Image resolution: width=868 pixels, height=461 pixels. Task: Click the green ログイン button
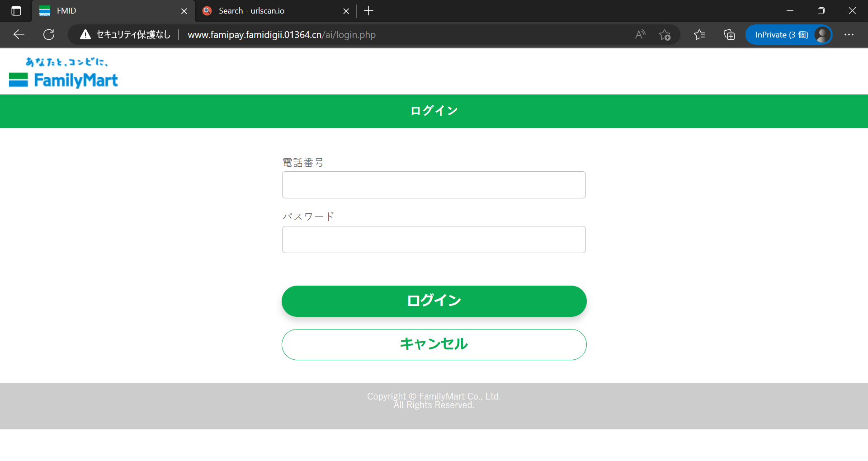[x=434, y=301]
